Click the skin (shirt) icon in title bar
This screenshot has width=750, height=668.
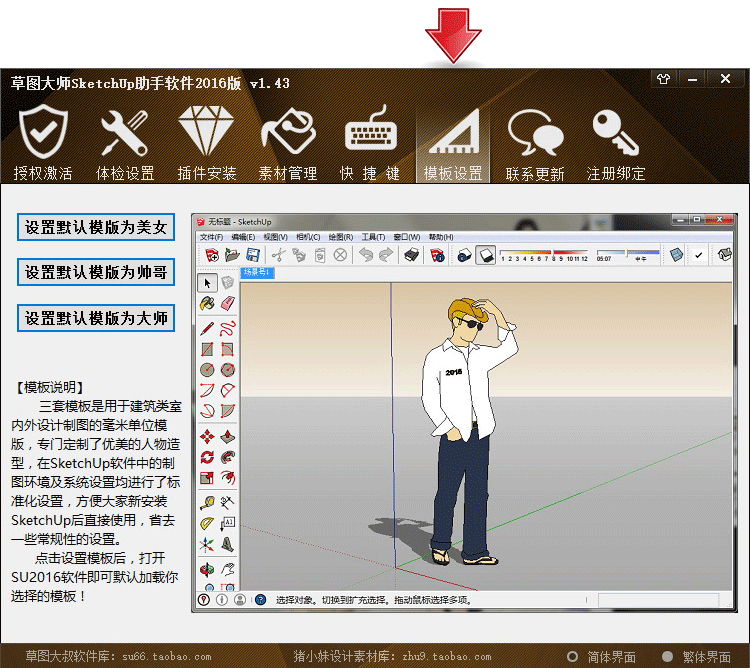[663, 79]
